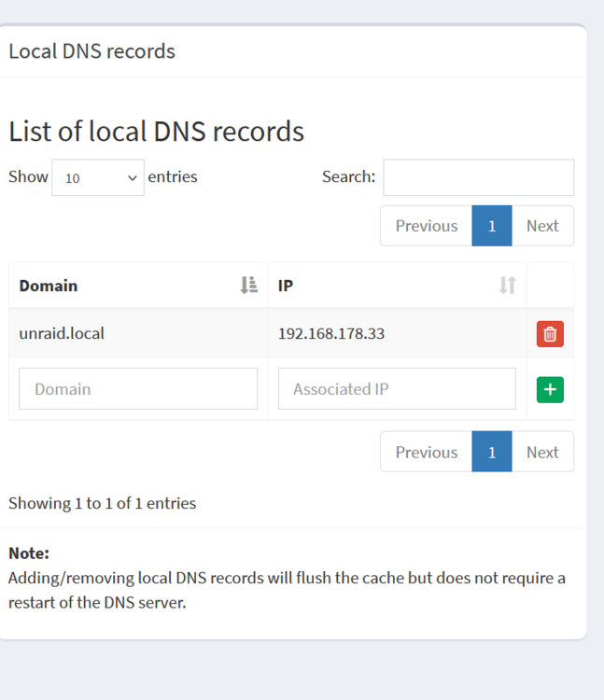Click the List of local DNS records heading

pyautogui.click(x=156, y=132)
